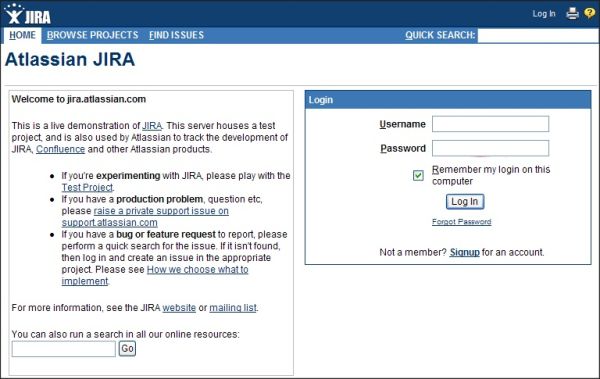600x379 pixels.
Task: Visit the Test Project link
Action: (x=87, y=187)
